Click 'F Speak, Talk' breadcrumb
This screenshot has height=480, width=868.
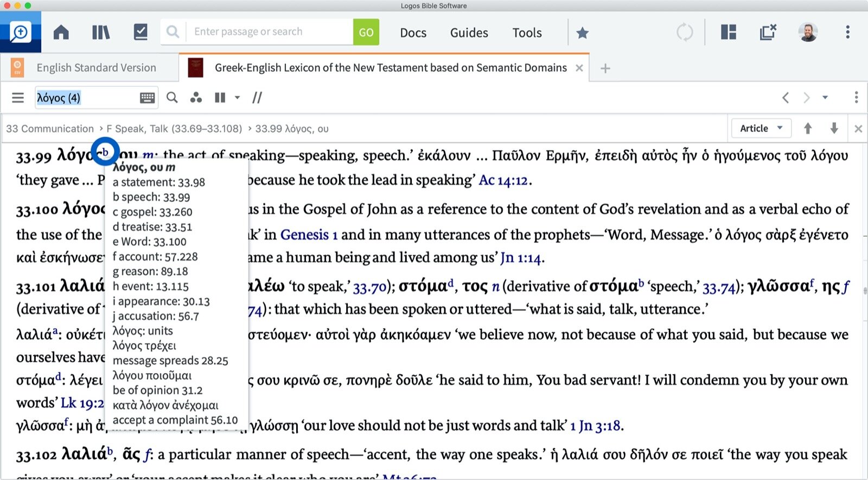[x=174, y=129]
